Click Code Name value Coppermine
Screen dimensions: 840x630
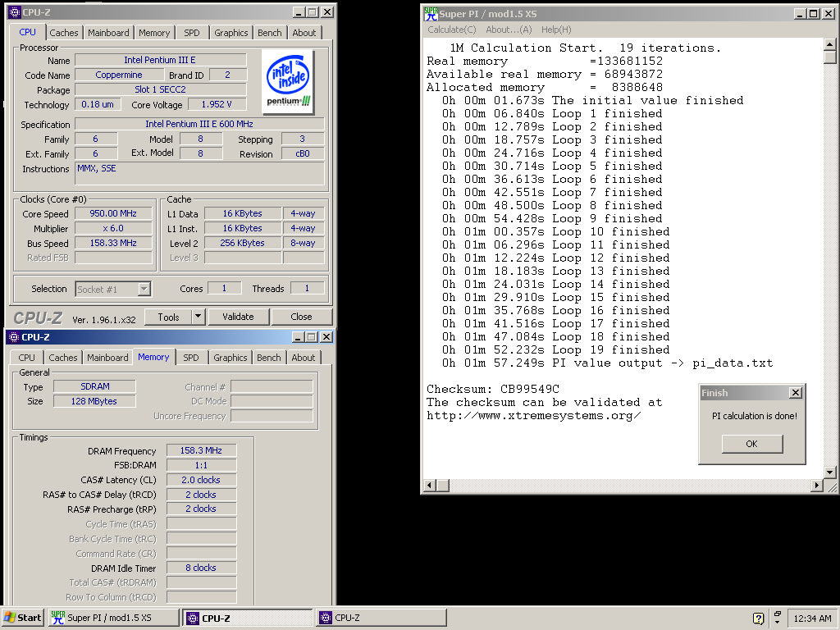point(119,75)
